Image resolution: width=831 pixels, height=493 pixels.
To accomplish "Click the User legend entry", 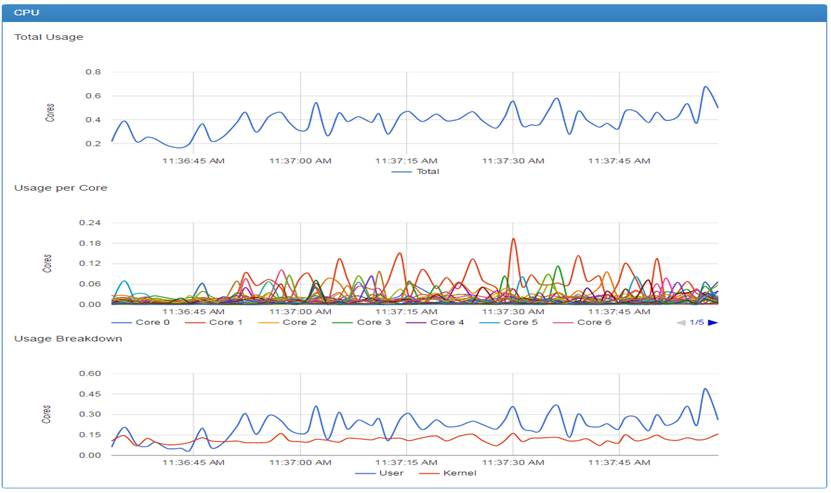I will click(x=379, y=473).
